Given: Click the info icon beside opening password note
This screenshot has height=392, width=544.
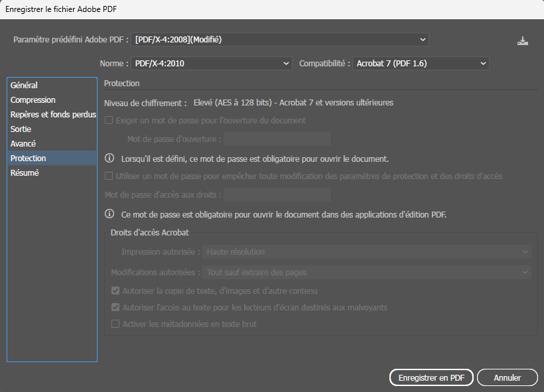Looking at the screenshot, I should pyautogui.click(x=110, y=159).
